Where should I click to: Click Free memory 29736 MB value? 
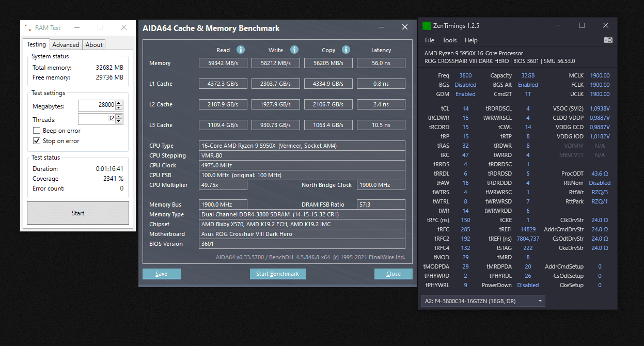coord(109,77)
